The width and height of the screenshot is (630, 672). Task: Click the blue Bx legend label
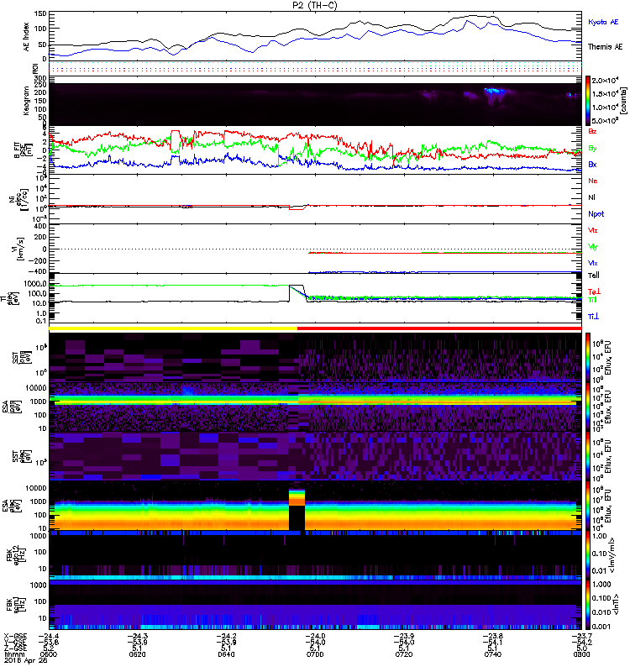592,164
